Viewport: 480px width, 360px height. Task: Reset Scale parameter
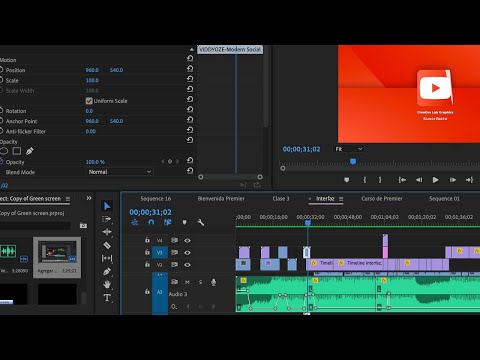pos(190,79)
